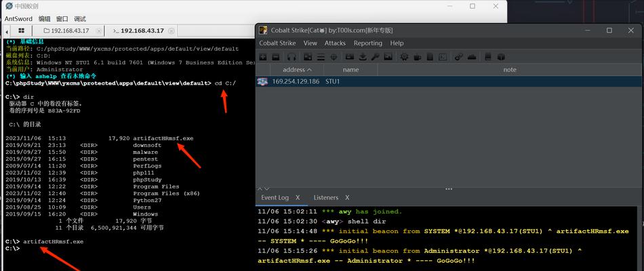This screenshot has width=644, height=271.
Task: Click the coffee cup Java applet icon
Action: click(x=418, y=57)
